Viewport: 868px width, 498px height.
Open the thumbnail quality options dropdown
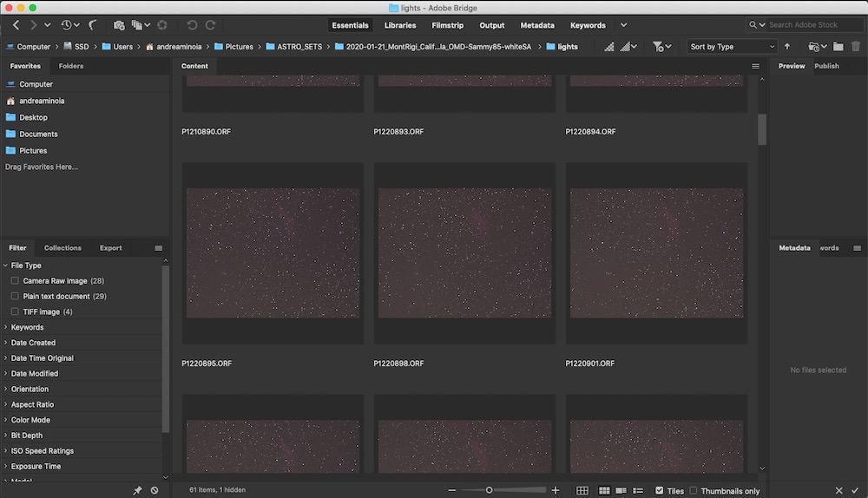coord(628,47)
